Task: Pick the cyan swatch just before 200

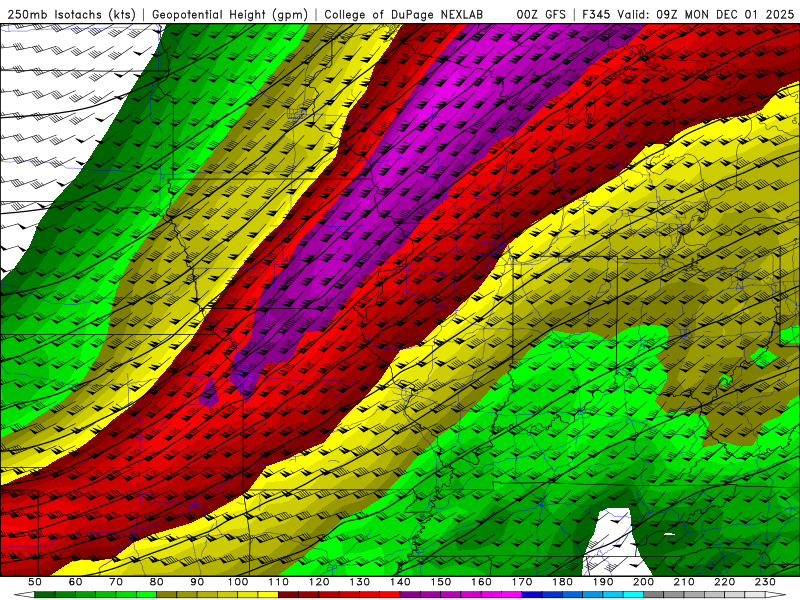Action: 633,594
